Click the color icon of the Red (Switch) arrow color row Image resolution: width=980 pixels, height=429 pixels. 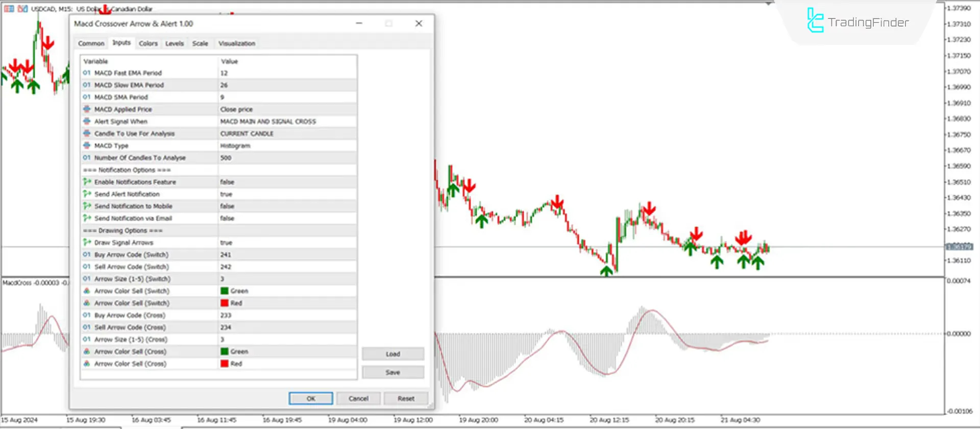point(87,303)
